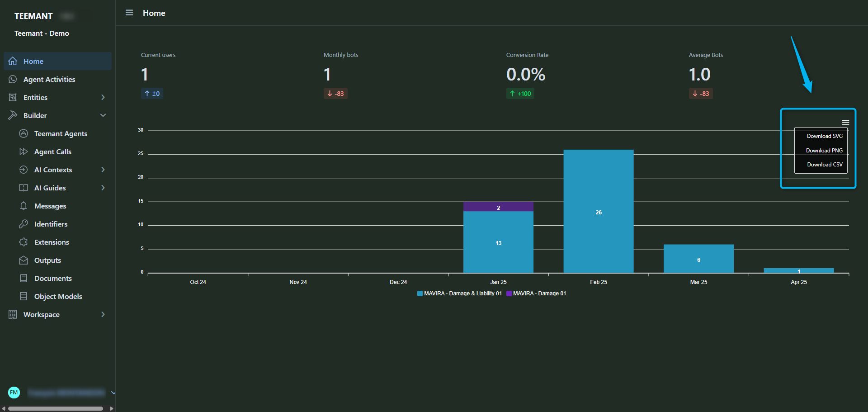
Task: Expand the AI Guides chevron
Action: pos(103,188)
